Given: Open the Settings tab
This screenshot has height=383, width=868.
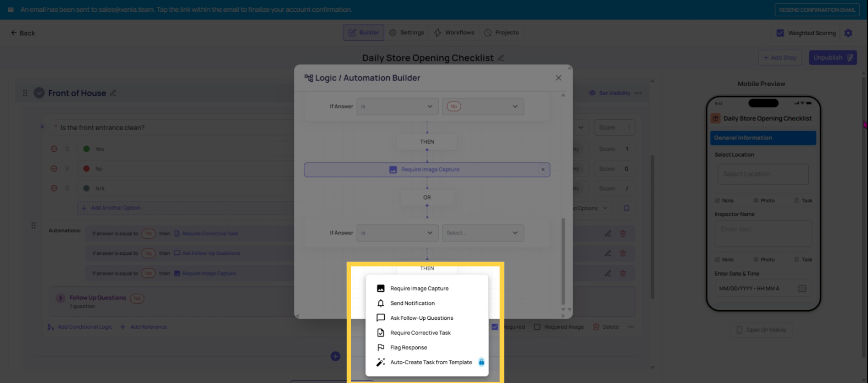Looking at the screenshot, I should 406,33.
